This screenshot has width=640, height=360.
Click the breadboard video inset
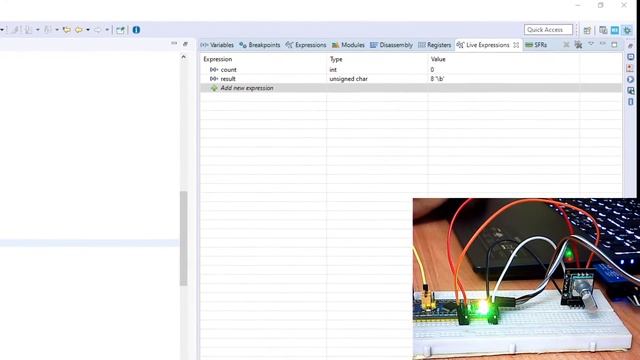(x=526, y=279)
